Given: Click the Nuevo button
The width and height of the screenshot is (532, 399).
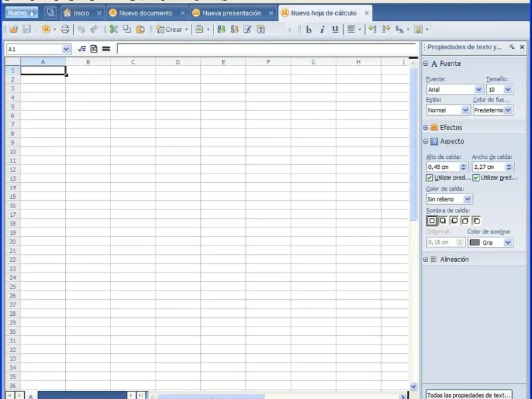Looking at the screenshot, I should coord(21,13).
